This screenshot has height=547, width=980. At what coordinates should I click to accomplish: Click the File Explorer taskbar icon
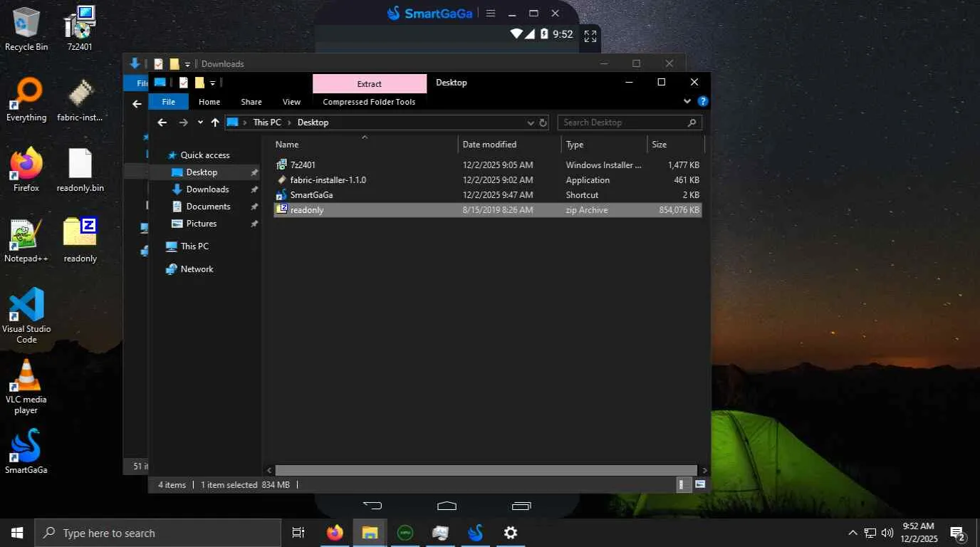point(370,533)
